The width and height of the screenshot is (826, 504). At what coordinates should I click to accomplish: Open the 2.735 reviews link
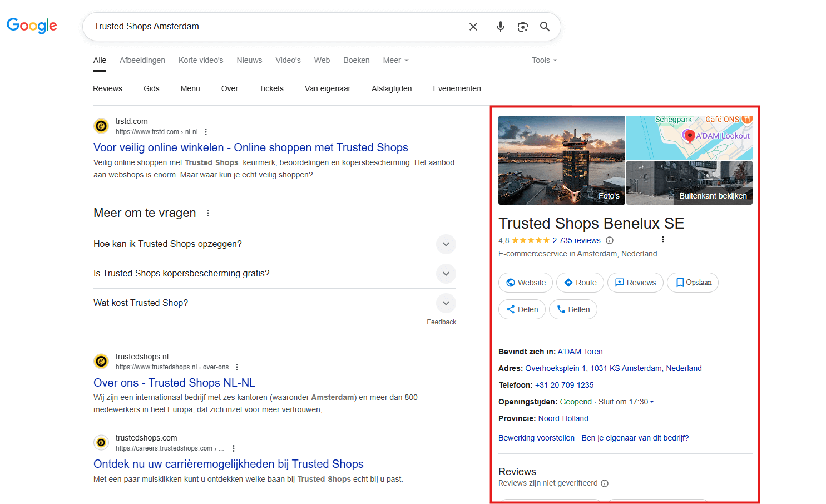(576, 240)
